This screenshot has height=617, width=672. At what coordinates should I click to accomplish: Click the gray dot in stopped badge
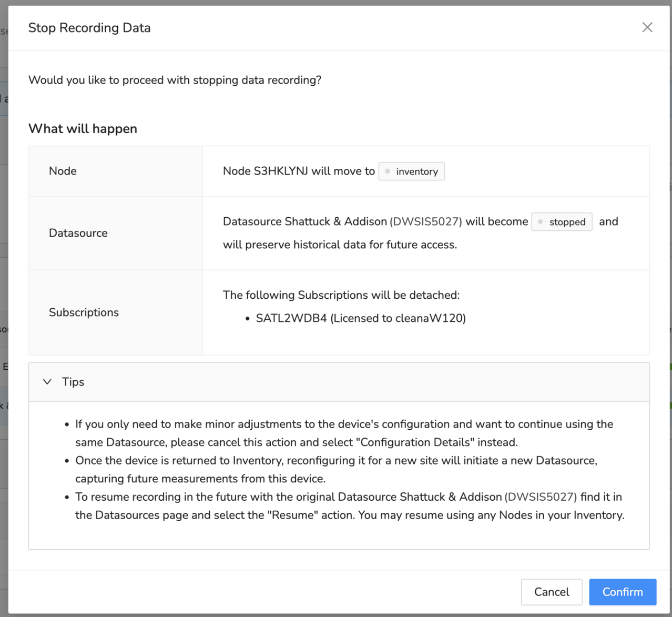(x=540, y=222)
